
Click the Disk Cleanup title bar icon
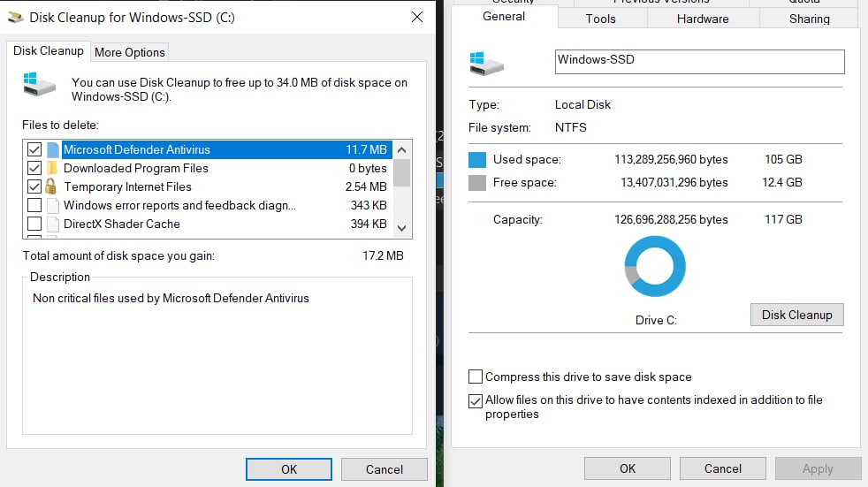[x=16, y=17]
